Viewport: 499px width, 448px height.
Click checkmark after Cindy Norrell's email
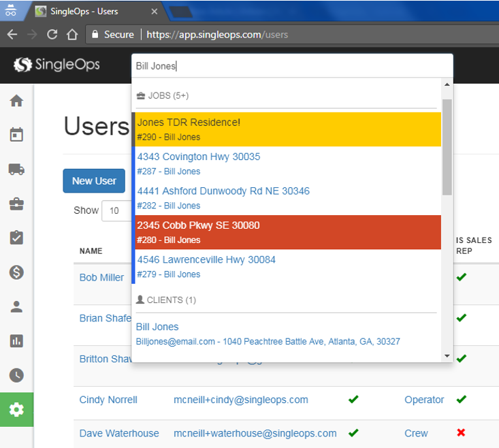[353, 399]
